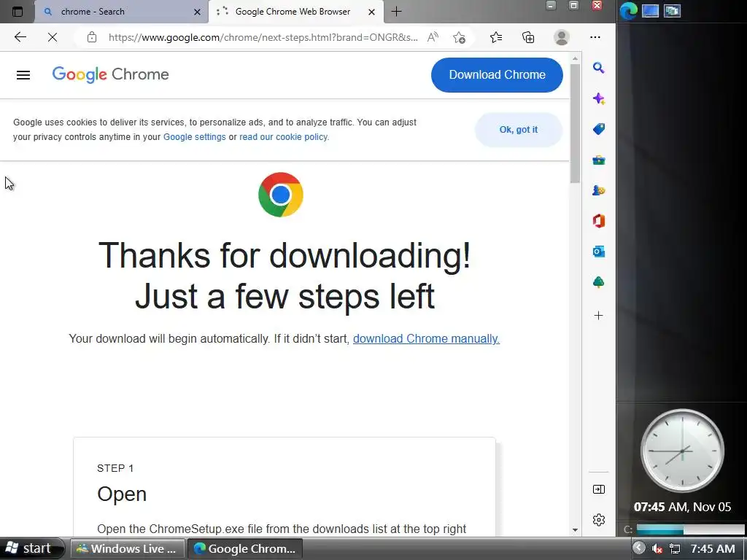The width and height of the screenshot is (747, 560).
Task: Open 'read our cookie policy' link
Action: (x=284, y=137)
